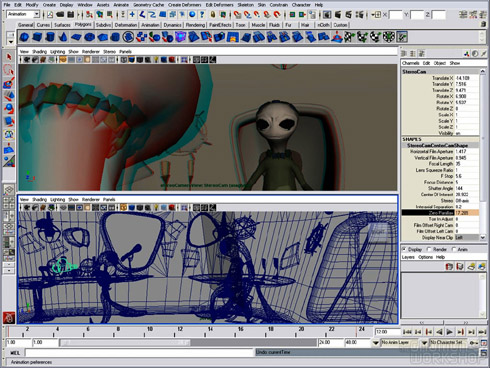
Task: Open Layers menu in layer editor
Action: point(408,257)
